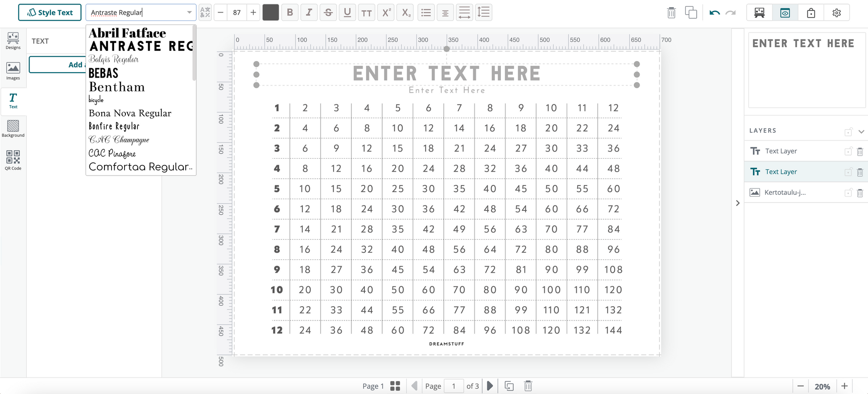Image resolution: width=868 pixels, height=394 pixels.
Task: Duplicate the selected element
Action: click(x=691, y=12)
